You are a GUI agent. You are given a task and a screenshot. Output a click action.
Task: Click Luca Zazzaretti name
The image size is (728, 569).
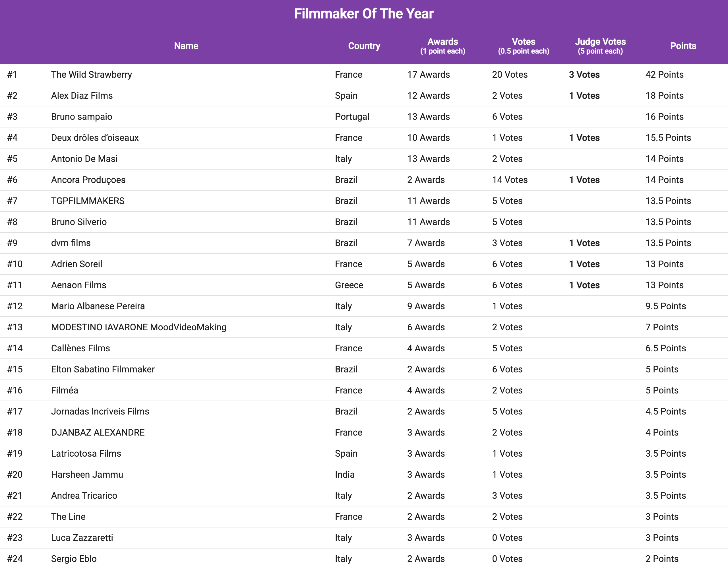point(82,538)
